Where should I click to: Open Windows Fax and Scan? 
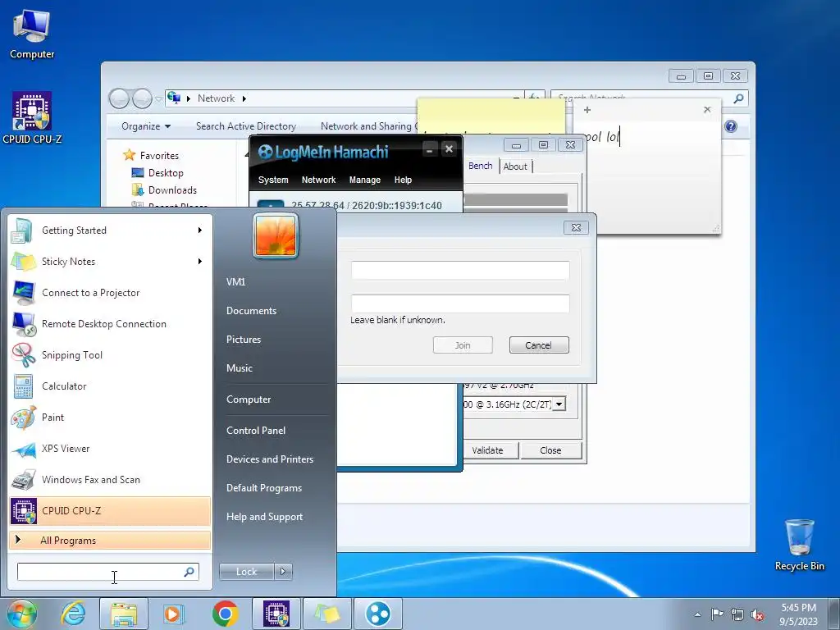(110, 479)
